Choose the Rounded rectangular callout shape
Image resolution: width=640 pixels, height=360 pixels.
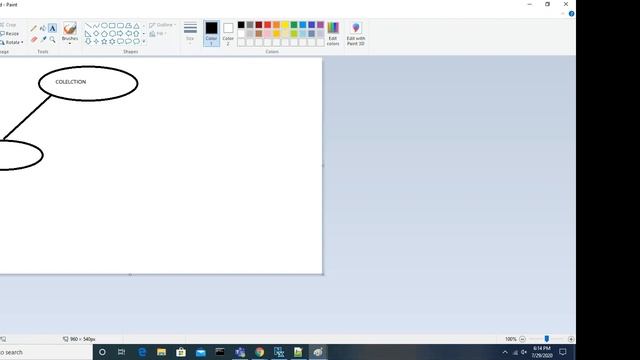120,41
